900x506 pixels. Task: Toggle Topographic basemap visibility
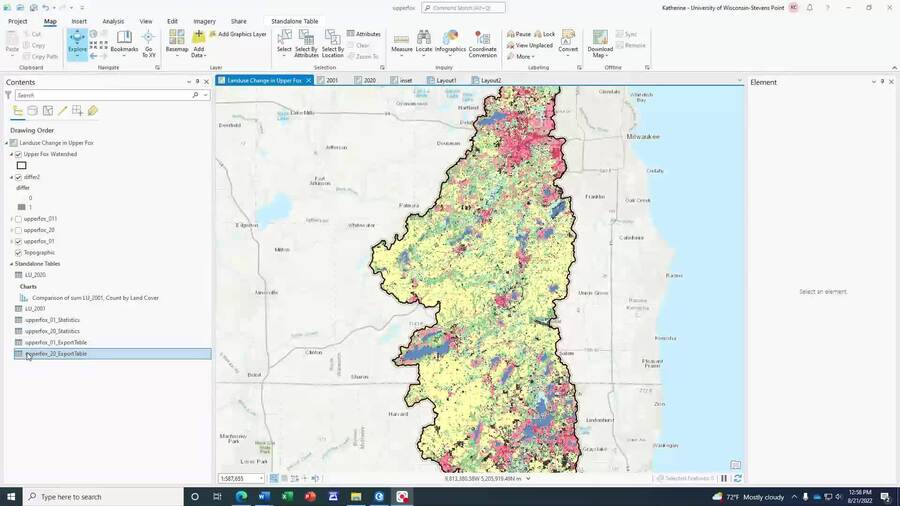(18, 252)
